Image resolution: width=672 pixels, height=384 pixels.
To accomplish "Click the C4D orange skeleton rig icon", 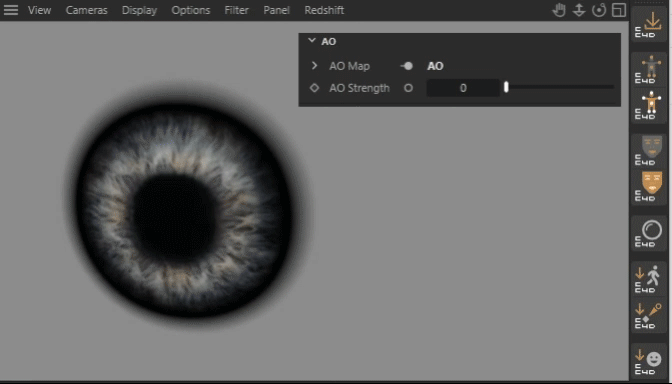I will (x=650, y=69).
